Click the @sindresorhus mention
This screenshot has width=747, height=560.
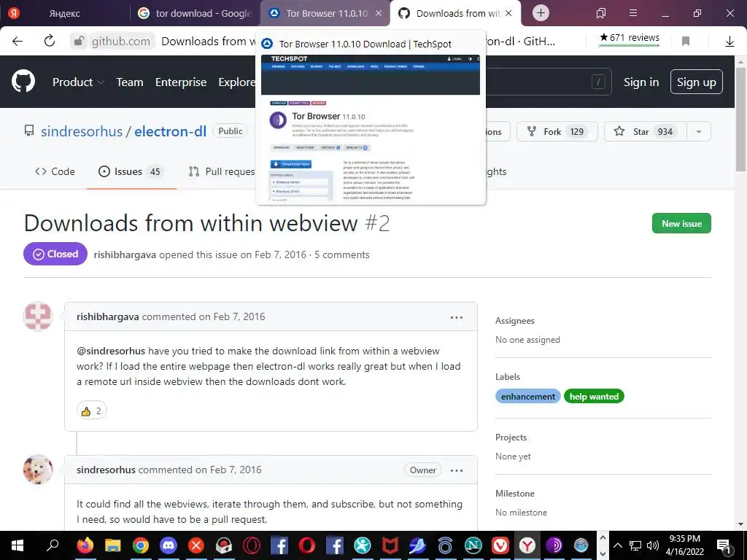(111, 351)
